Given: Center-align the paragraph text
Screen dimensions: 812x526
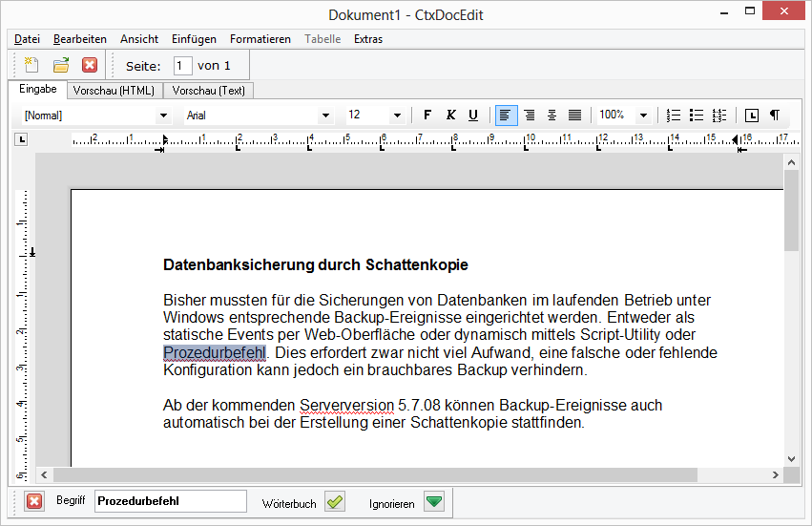Looking at the screenshot, I should 552,115.
